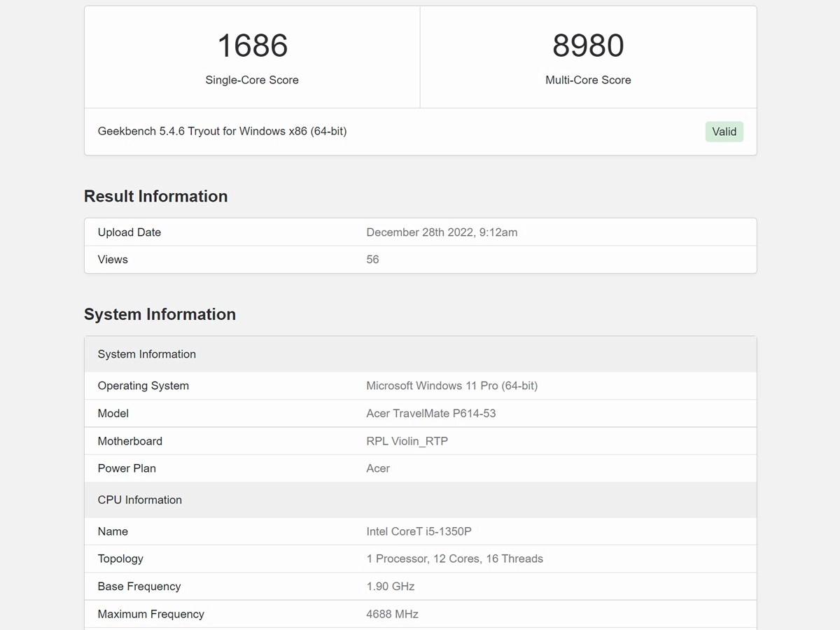Click the Power Plan row label
Viewport: 840px width, 630px height.
click(127, 468)
